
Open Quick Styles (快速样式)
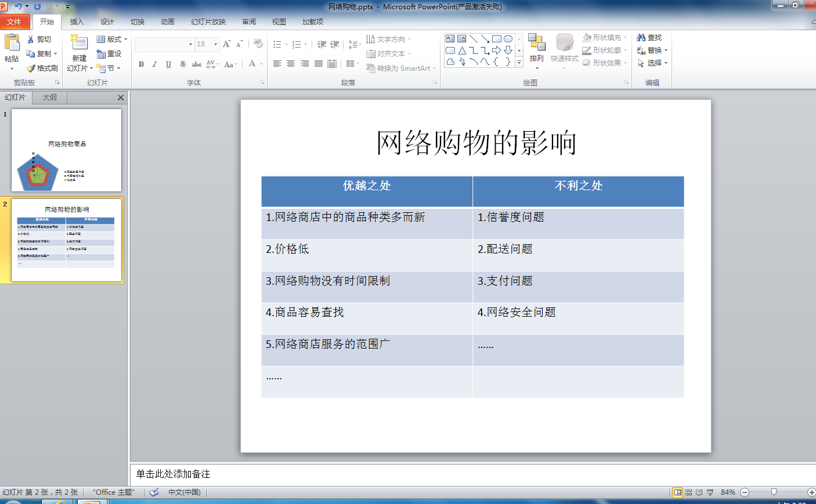tap(565, 51)
